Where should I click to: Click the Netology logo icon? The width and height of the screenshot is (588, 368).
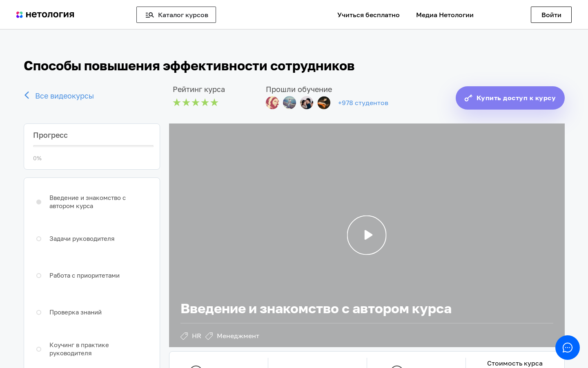click(19, 15)
